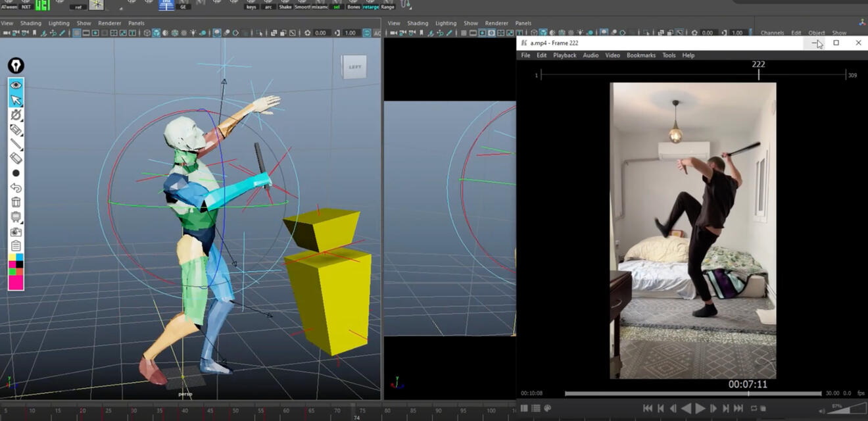Open the Bookmarks menu in video player

(x=640, y=55)
